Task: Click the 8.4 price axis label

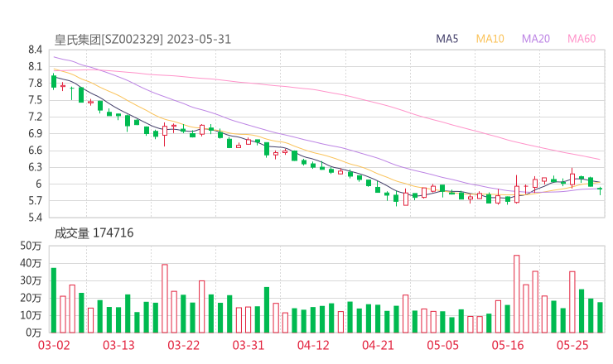Action: (x=35, y=50)
